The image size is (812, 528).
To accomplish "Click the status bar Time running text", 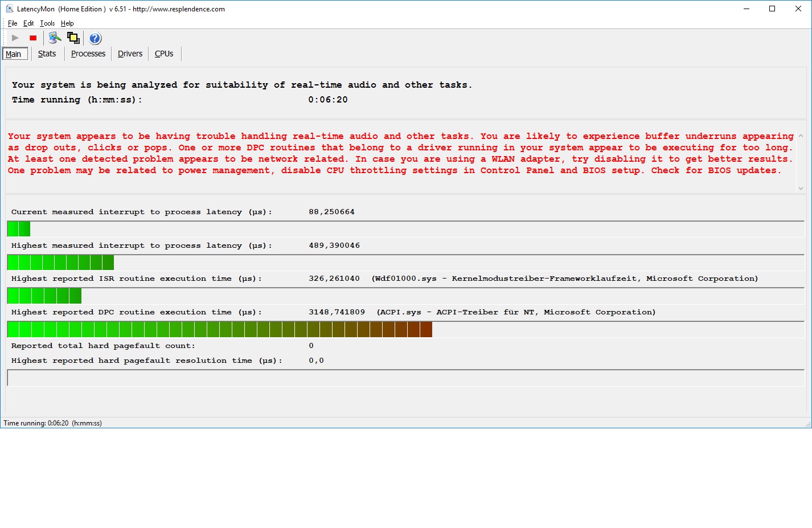I will (52, 423).
